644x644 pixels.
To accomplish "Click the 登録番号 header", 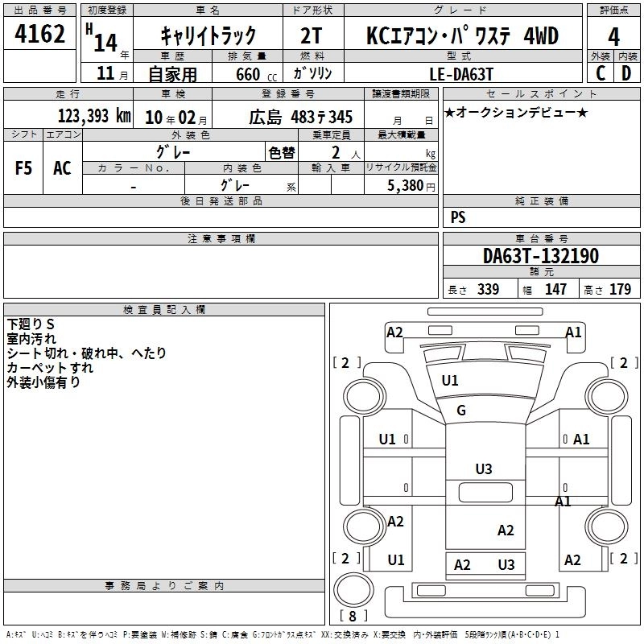I will (288, 93).
